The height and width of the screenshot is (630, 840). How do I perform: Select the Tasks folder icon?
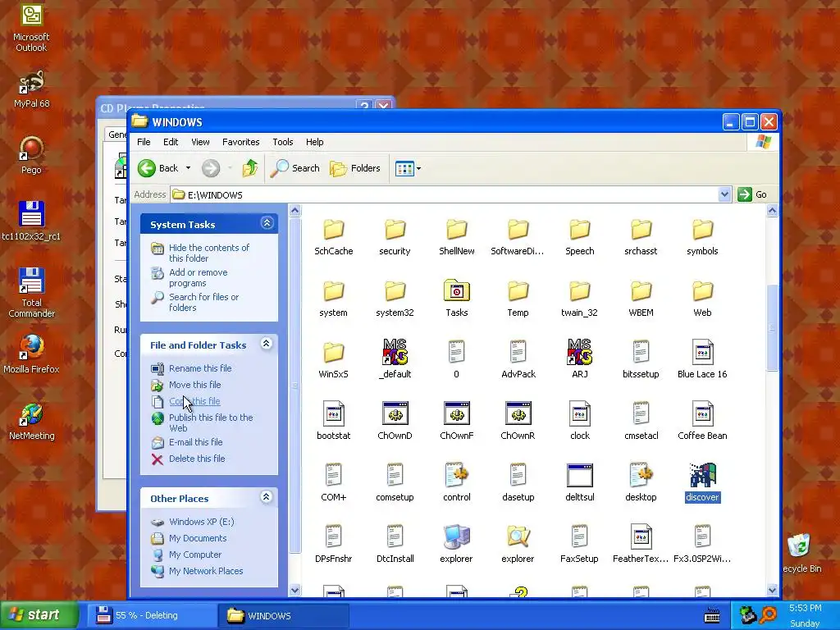(456, 291)
